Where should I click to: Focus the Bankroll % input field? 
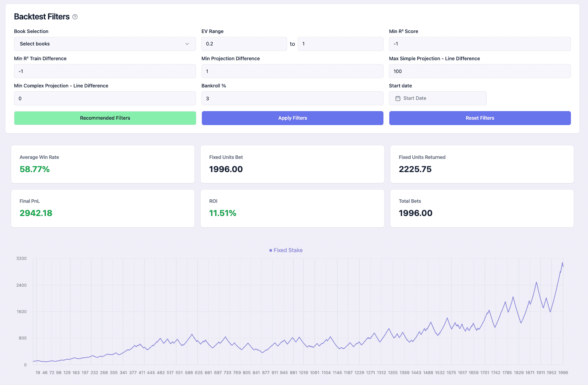click(292, 98)
